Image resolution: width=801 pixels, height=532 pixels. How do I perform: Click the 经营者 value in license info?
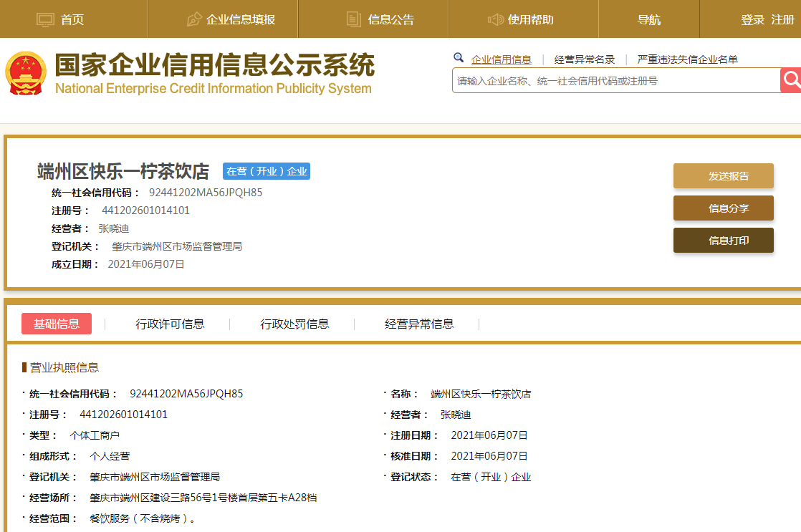(456, 415)
